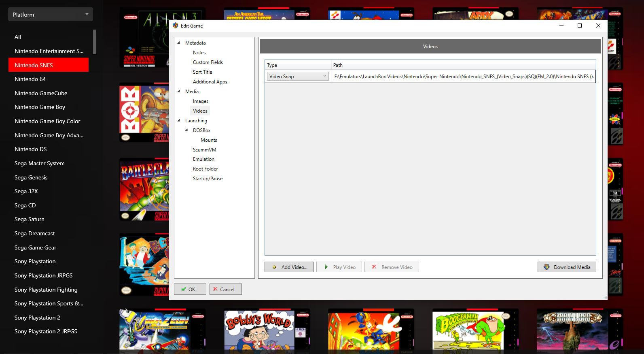Select Images under Media
Viewport: 644px width, 354px height.
201,101
